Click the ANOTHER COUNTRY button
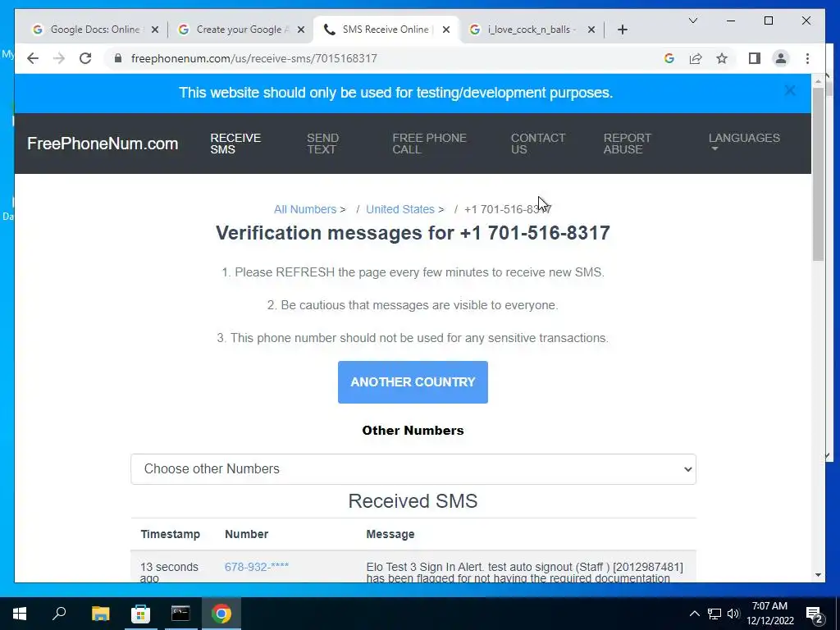 (x=413, y=382)
